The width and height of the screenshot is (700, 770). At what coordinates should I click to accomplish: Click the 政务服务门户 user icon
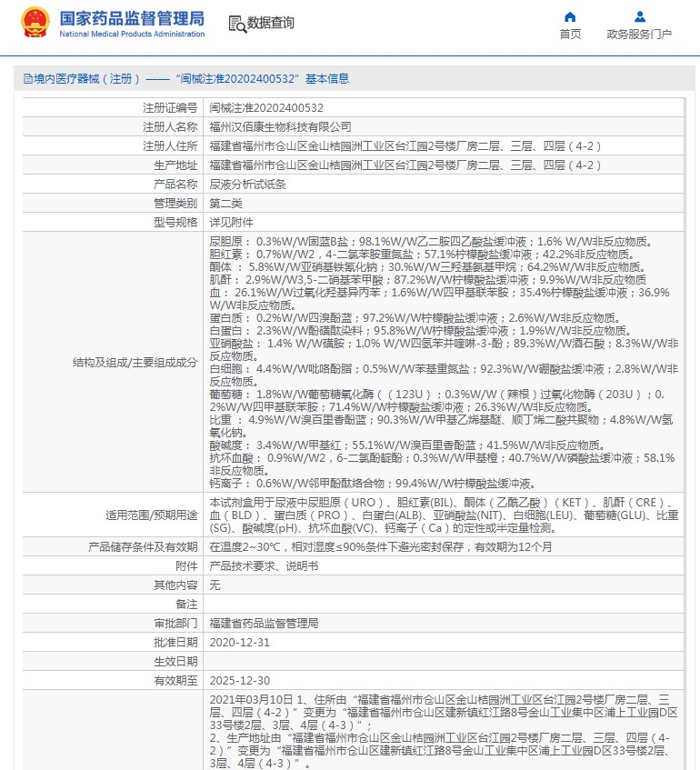(x=640, y=17)
